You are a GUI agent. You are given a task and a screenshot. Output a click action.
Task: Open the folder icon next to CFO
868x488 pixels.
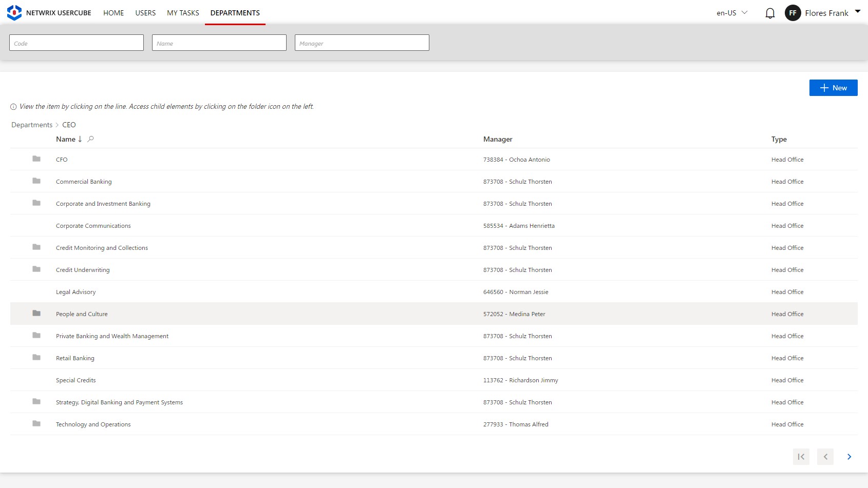tap(36, 159)
